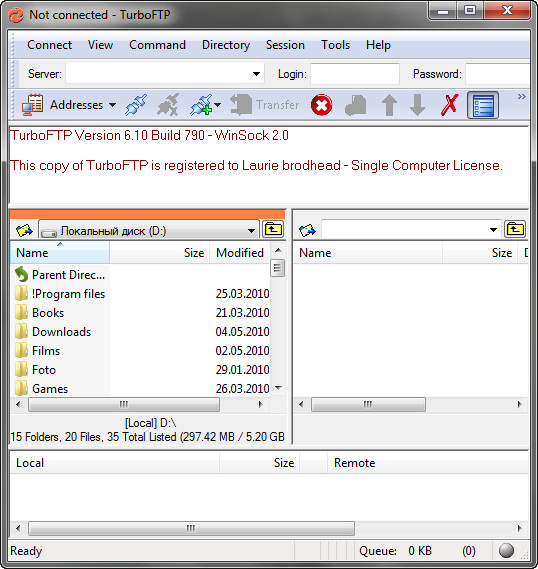The width and height of the screenshot is (538, 569).
Task: Click local pane scroll down arrow
Action: (x=278, y=388)
